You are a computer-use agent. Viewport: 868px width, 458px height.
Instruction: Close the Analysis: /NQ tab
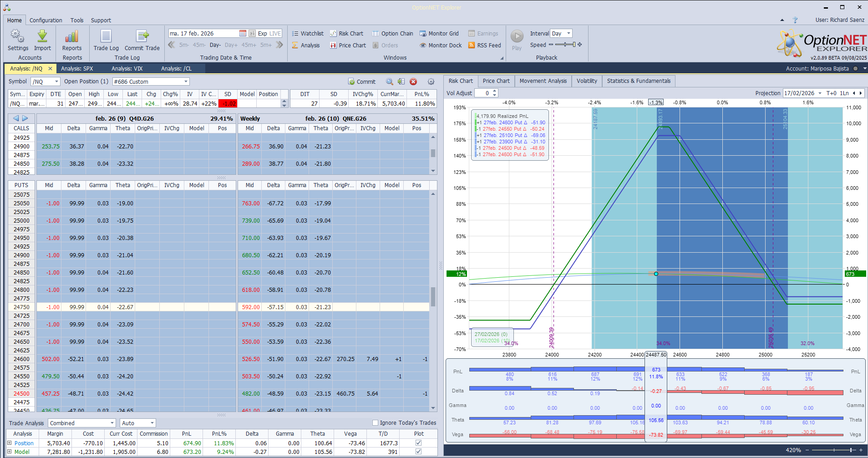tap(50, 69)
